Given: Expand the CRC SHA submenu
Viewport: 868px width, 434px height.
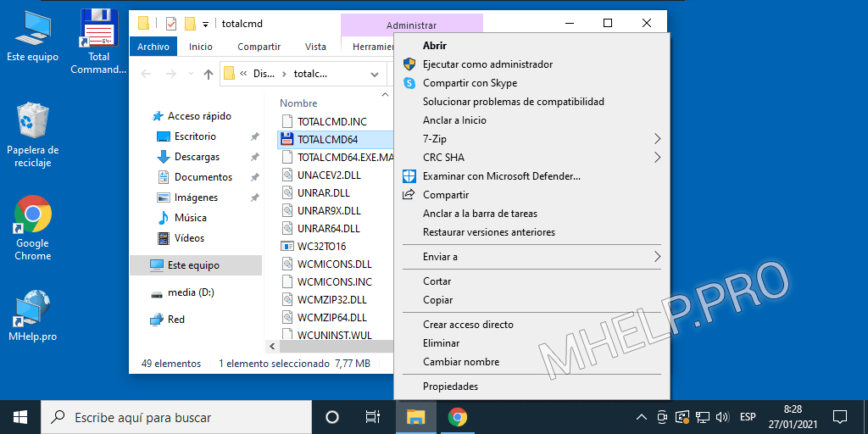Looking at the screenshot, I should point(657,158).
